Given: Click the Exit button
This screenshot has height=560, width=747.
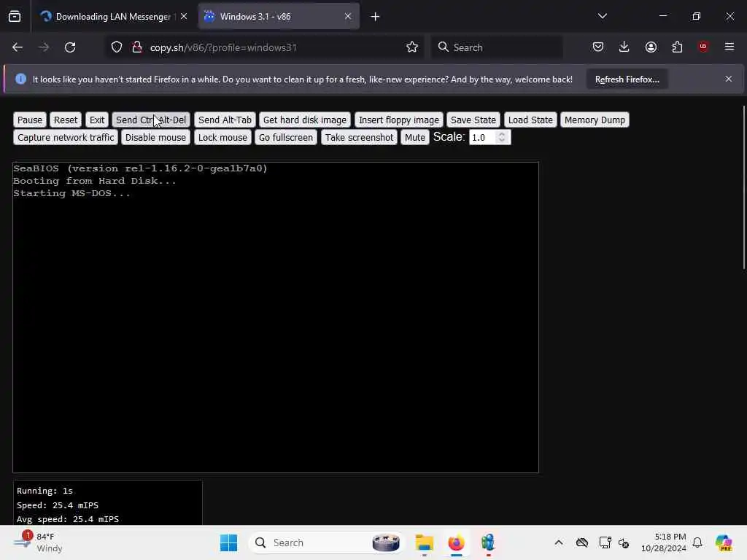Looking at the screenshot, I should coord(97,120).
